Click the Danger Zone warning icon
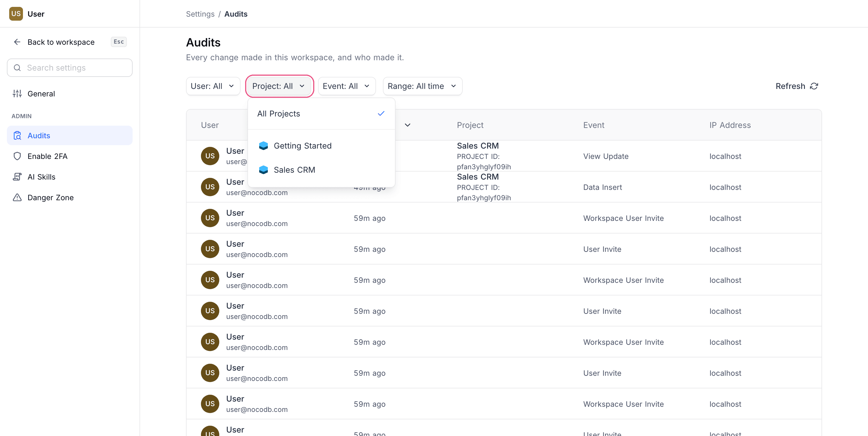Screen dimensions: 868x436 (x=17, y=197)
